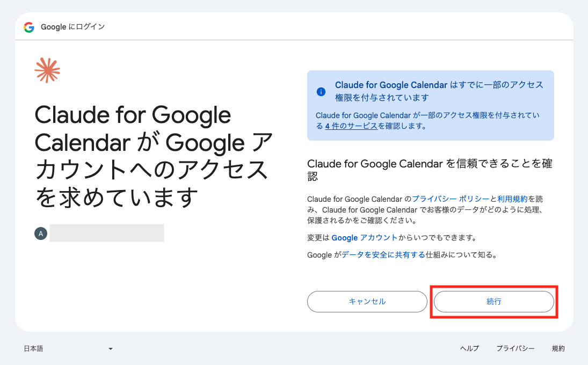The width and height of the screenshot is (588, 365).
Task: Click the 続行 continue button
Action: click(494, 301)
